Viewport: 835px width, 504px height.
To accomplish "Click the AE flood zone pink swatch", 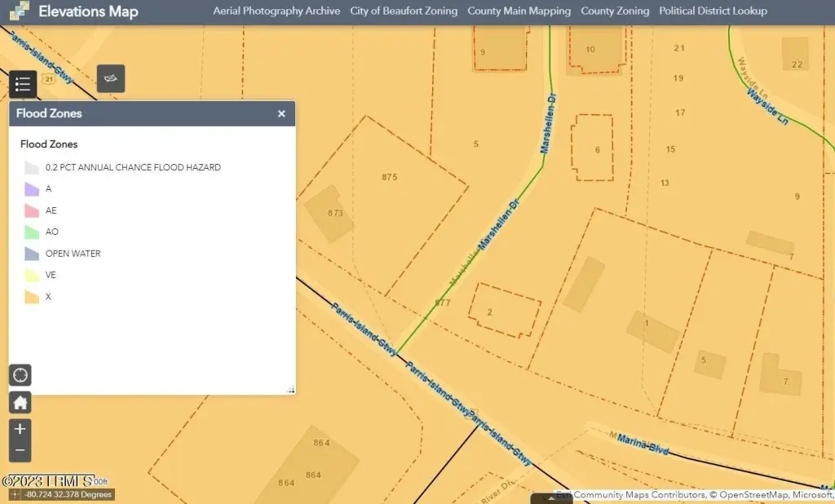I will coord(32,210).
